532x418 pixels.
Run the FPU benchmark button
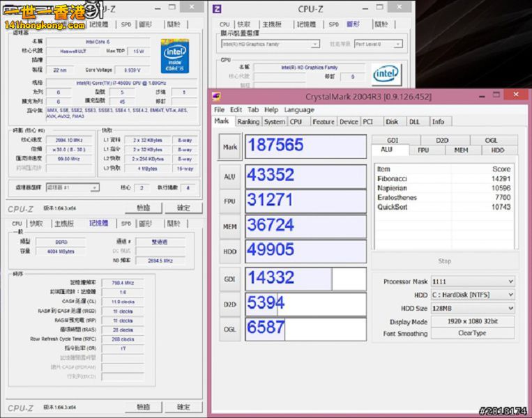point(230,201)
